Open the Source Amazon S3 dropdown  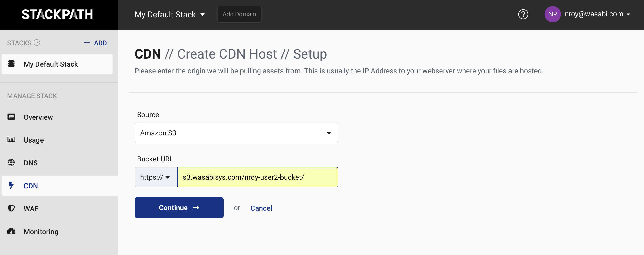236,133
